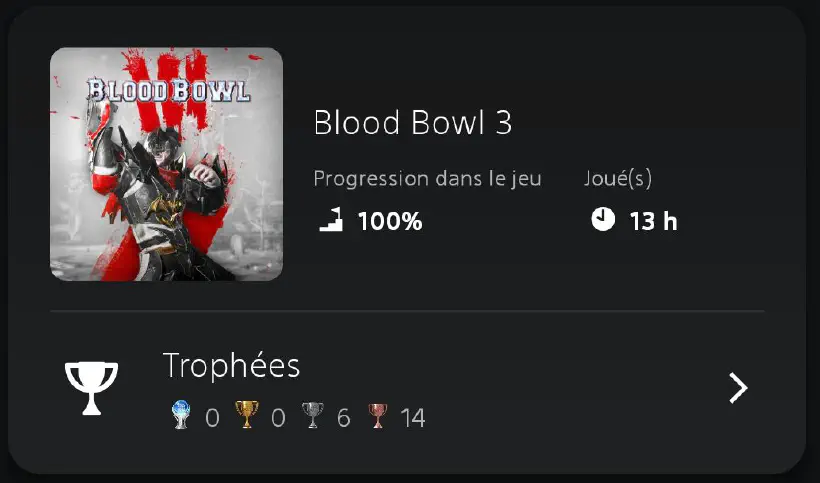The height and width of the screenshot is (483, 820).
Task: Click the Blood Bowl 3 game title
Action: coord(413,123)
